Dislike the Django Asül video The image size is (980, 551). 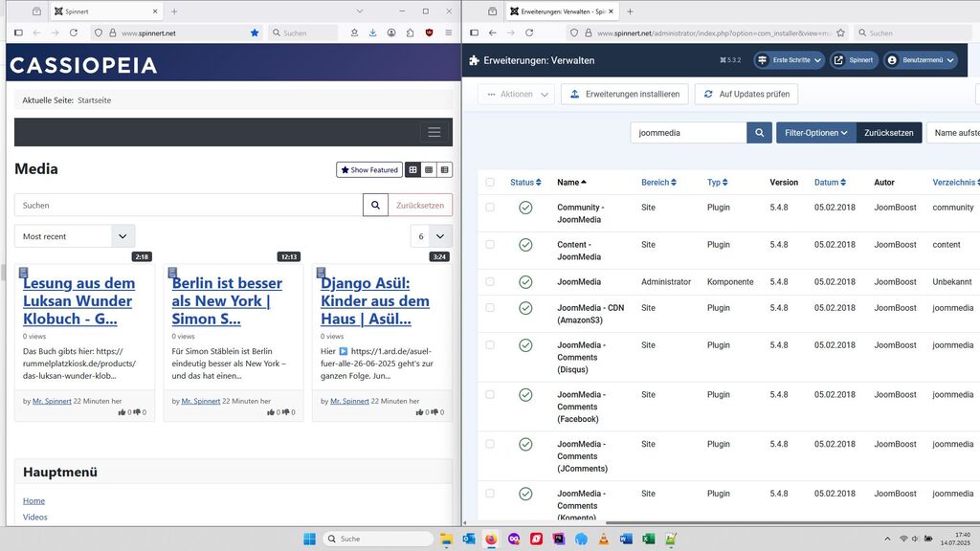[434, 412]
